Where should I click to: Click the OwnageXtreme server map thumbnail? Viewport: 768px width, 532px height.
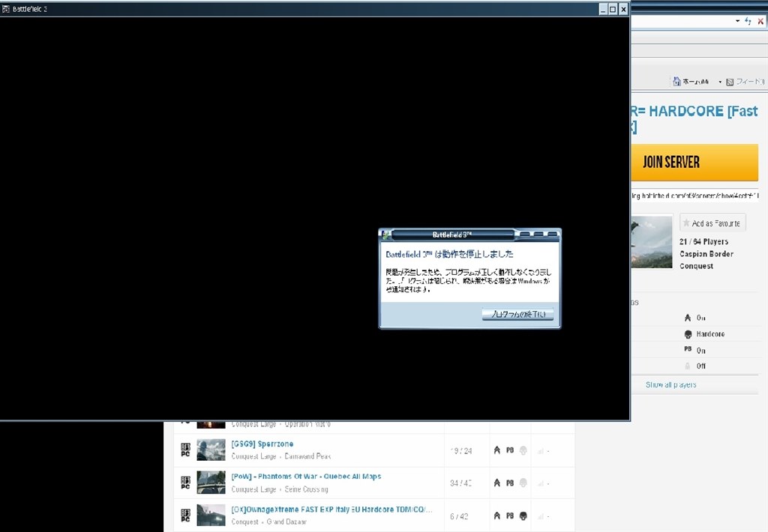point(211,516)
